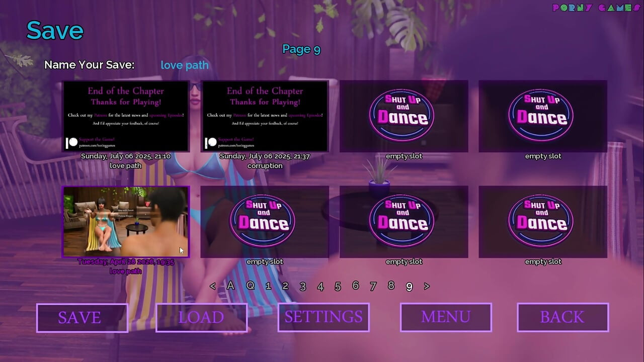Open the auto-save page "A"
This screenshot has height=362, width=644.
point(230,286)
